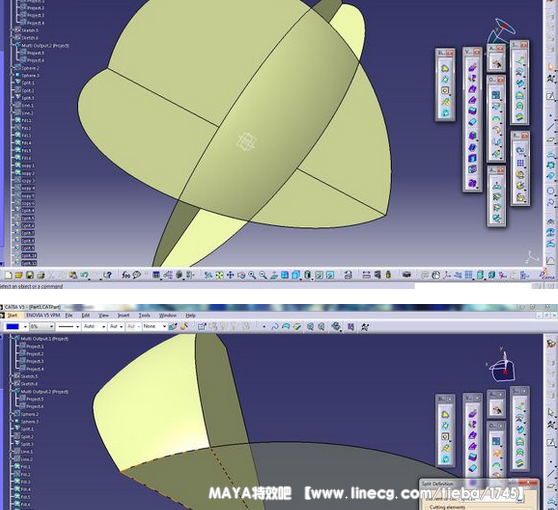Image resolution: width=558 pixels, height=510 pixels.
Task: Click the Painter brush icon in graphic properties
Action: (x=173, y=326)
